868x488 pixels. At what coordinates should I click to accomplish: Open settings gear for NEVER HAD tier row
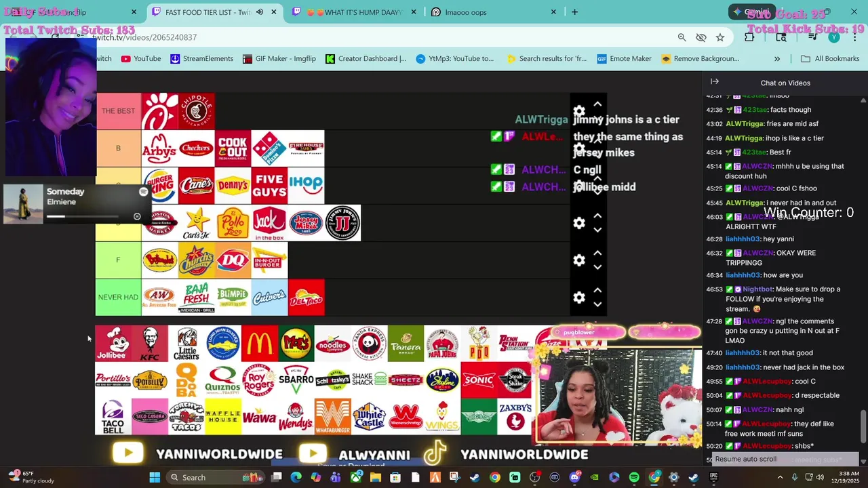click(579, 298)
